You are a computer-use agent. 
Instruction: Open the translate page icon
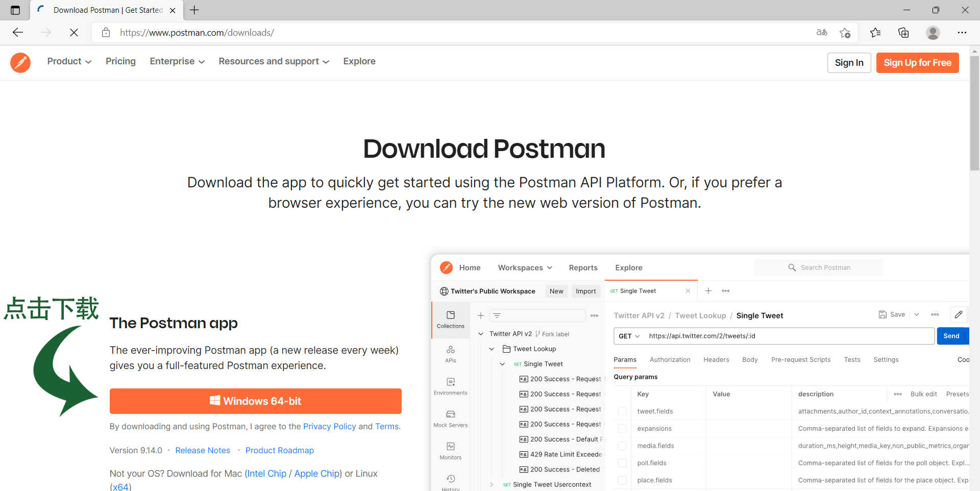pyautogui.click(x=822, y=33)
